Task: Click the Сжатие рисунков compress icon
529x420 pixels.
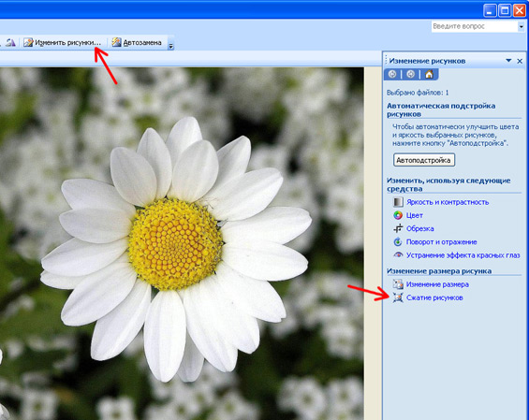Action: point(398,297)
